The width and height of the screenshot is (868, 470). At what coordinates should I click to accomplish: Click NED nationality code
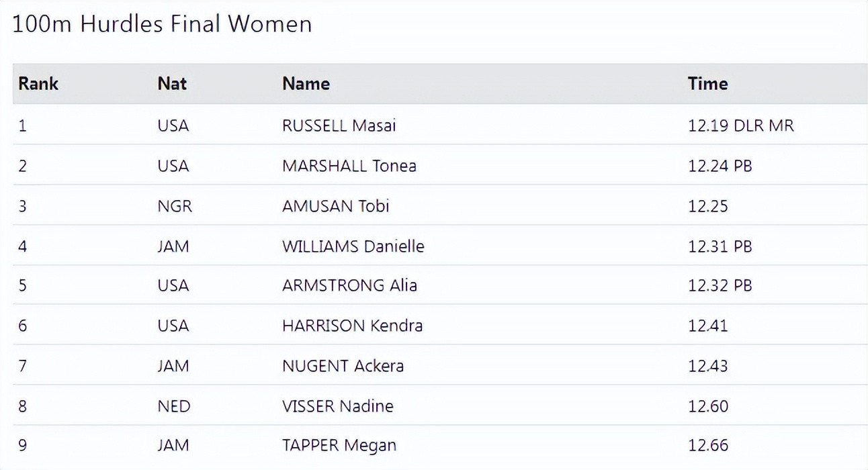(174, 406)
